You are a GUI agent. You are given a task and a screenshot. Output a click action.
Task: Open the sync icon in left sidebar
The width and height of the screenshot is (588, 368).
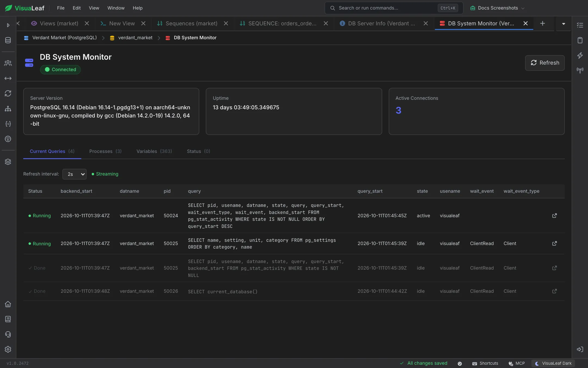8,93
